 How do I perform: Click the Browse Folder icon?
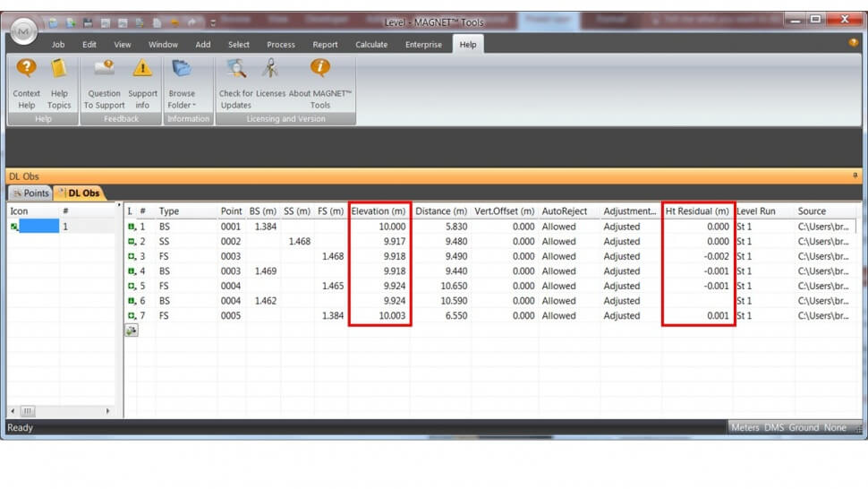coord(182,68)
